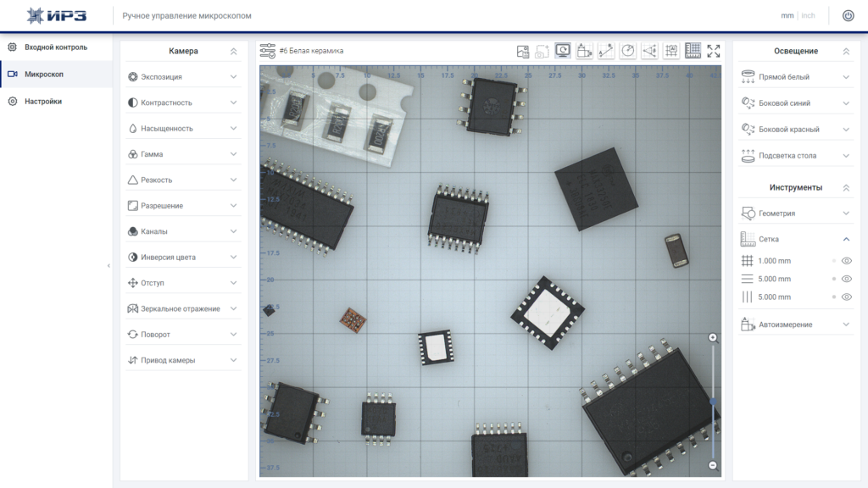
Task: Toggle the grid with rulers toolbar icon
Action: click(x=693, y=51)
